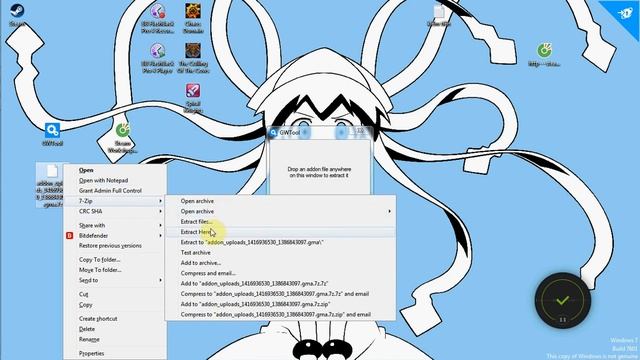Choose Add to archive...
The image size is (640, 360).
click(x=201, y=263)
